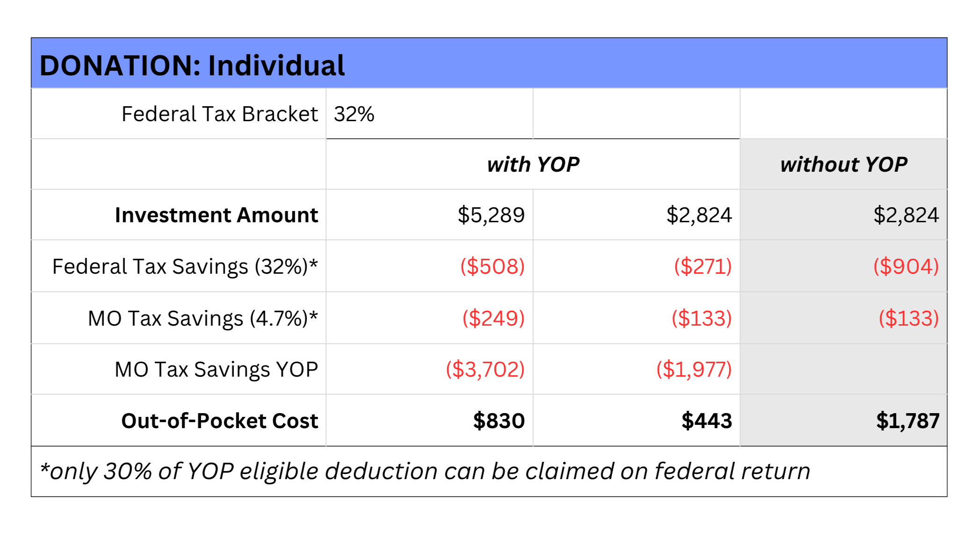Screen dimensions: 980x539
Task: Click the MO Tax Savings (4.7%)* label
Action: pyautogui.click(x=203, y=318)
